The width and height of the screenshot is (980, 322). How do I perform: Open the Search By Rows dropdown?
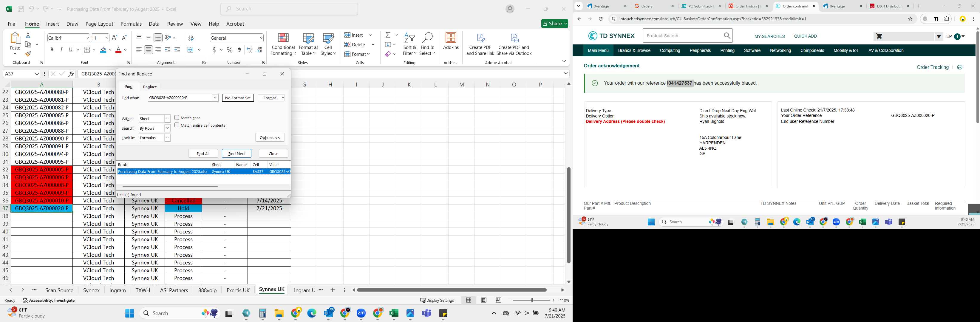167,128
